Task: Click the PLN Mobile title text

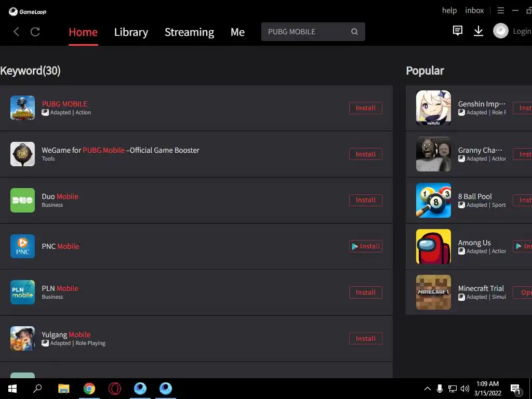Action: coord(60,288)
